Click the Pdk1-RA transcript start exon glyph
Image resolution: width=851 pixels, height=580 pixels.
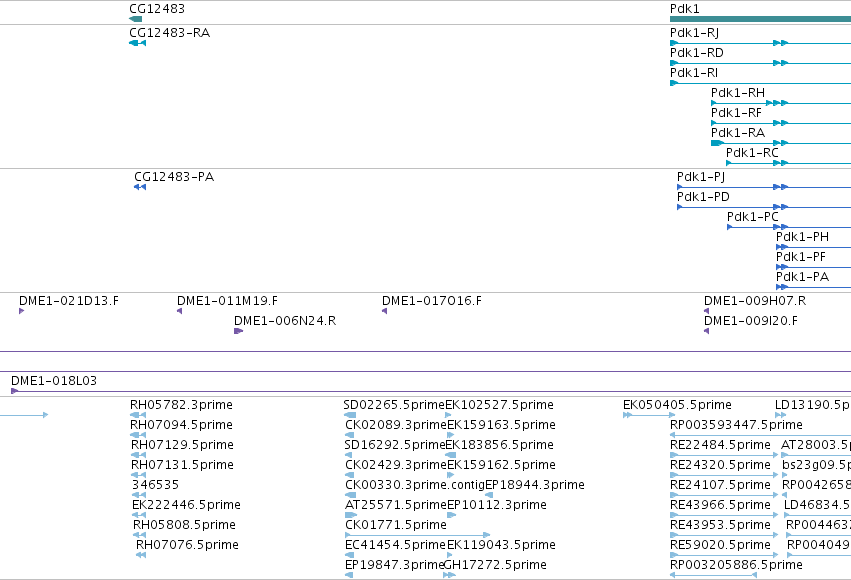(x=717, y=143)
